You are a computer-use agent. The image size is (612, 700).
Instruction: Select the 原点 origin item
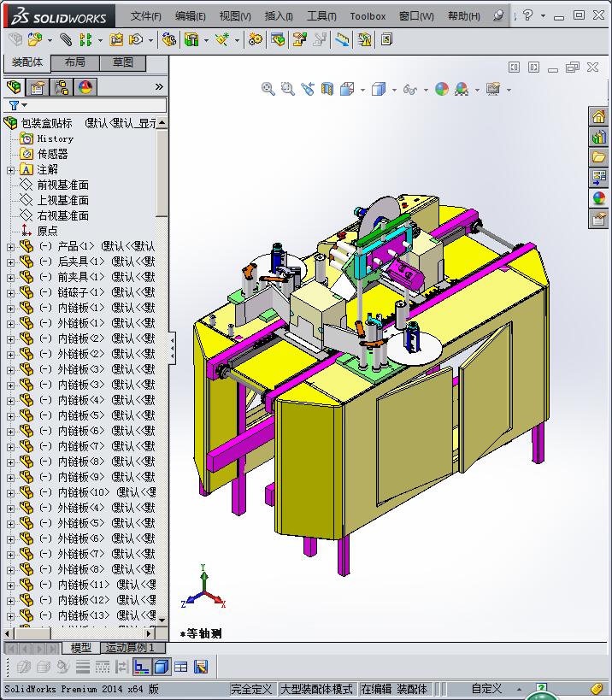click(47, 232)
